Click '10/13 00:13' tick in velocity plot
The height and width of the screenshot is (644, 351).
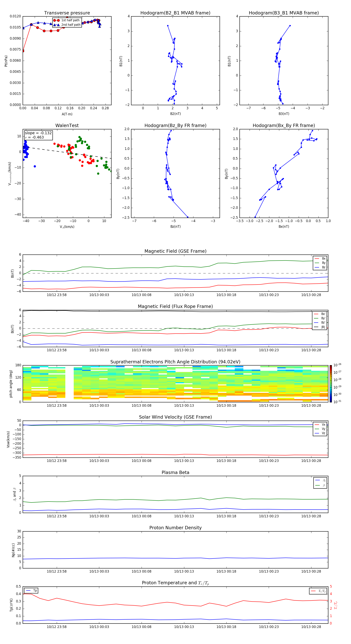(184, 461)
